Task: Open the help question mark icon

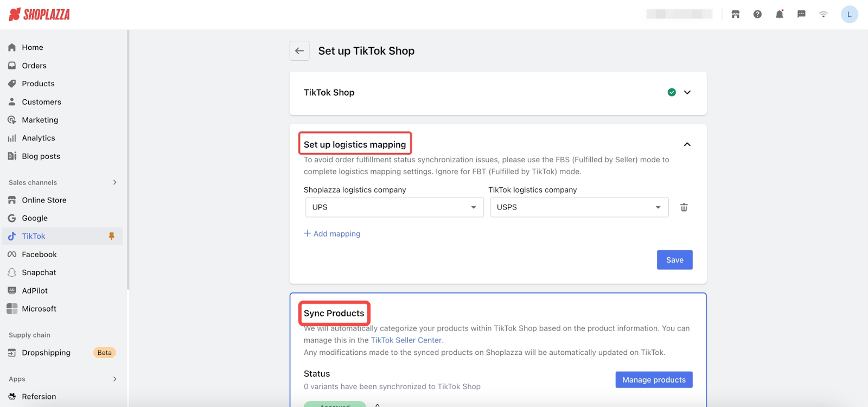Action: coord(757,15)
